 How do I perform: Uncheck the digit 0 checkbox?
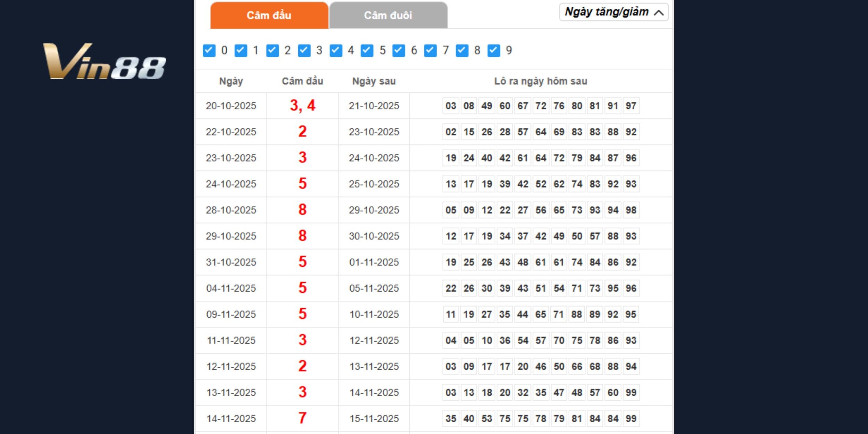pyautogui.click(x=209, y=51)
